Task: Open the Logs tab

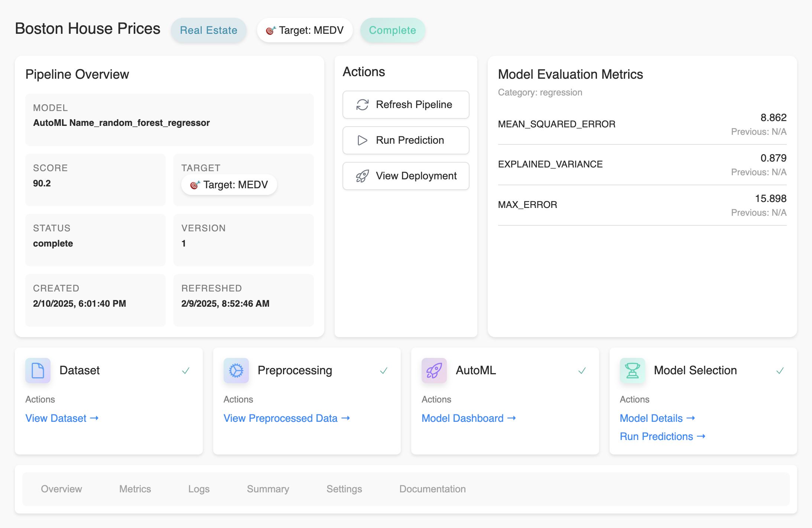Action: 199,489
